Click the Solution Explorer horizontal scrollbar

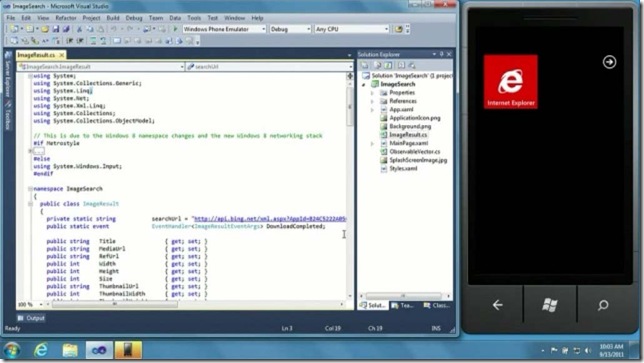405,296
